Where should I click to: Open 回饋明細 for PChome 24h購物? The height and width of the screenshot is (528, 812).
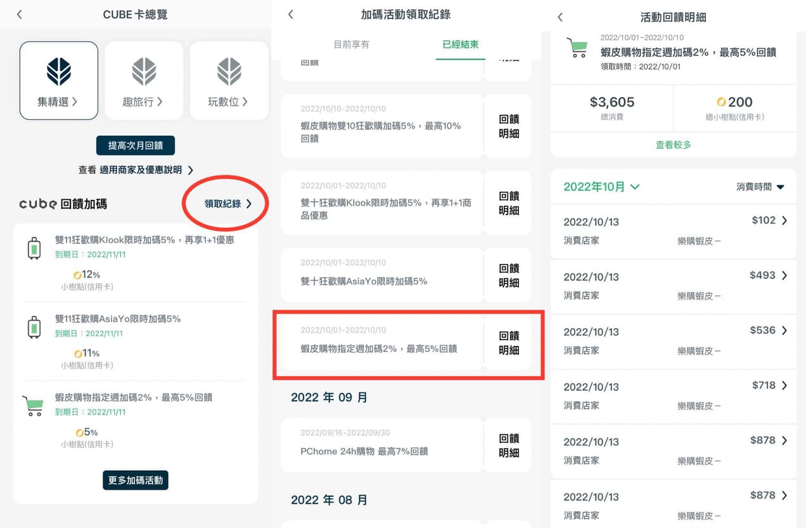tap(509, 445)
